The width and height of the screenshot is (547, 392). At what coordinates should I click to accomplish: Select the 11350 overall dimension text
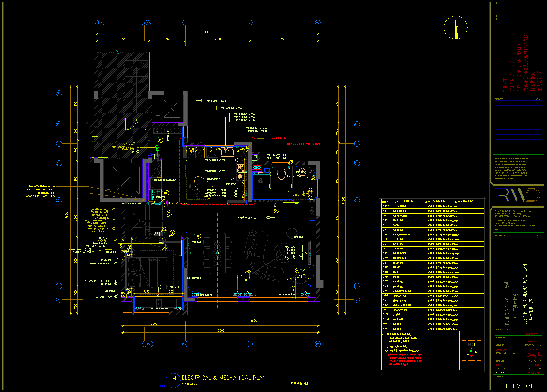tap(207, 32)
